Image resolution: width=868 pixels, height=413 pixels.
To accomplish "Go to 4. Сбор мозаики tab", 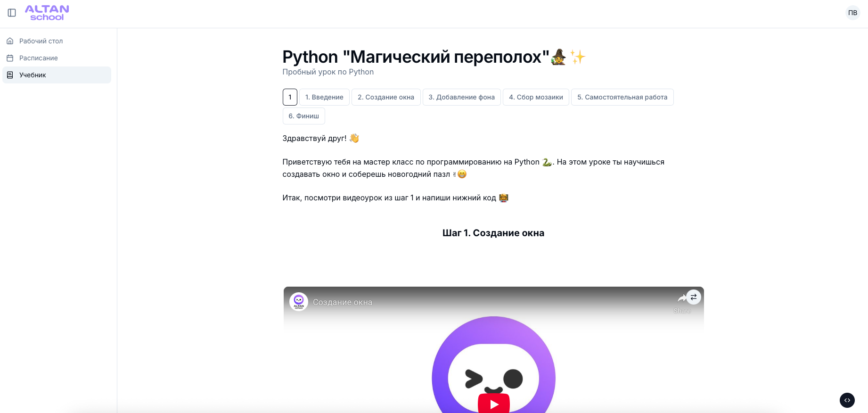I will click(x=536, y=97).
